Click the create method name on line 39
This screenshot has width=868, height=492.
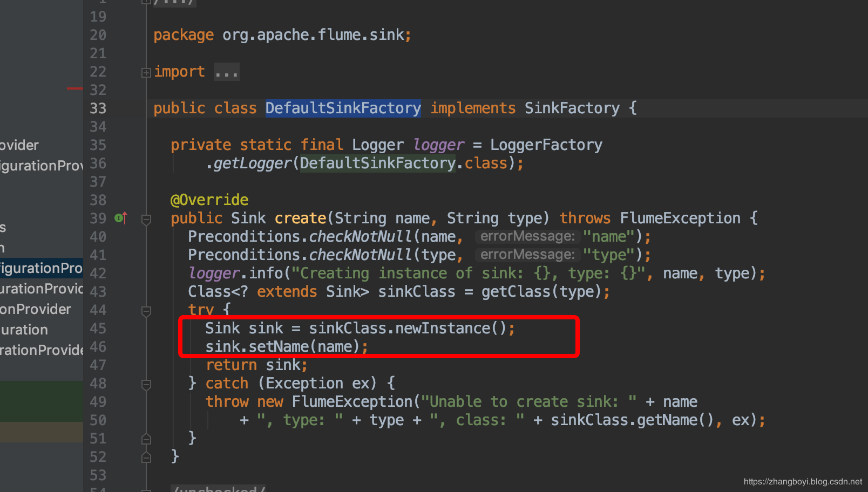pos(300,218)
